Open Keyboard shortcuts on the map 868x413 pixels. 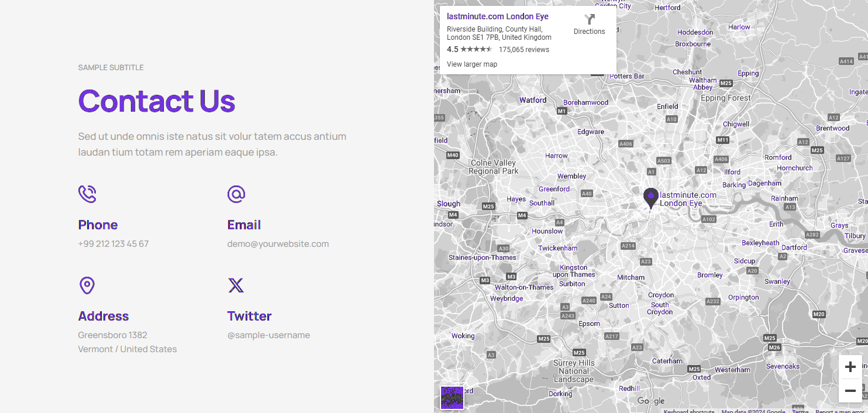(688, 411)
